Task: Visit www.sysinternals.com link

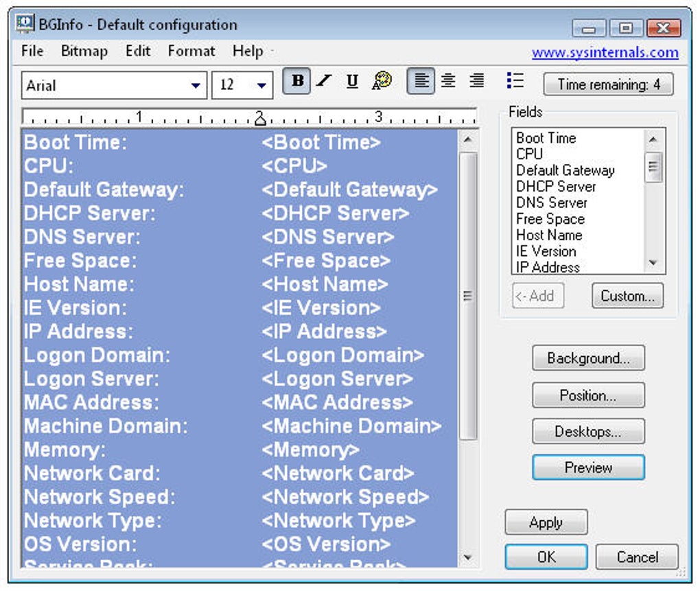Action: pos(605,53)
